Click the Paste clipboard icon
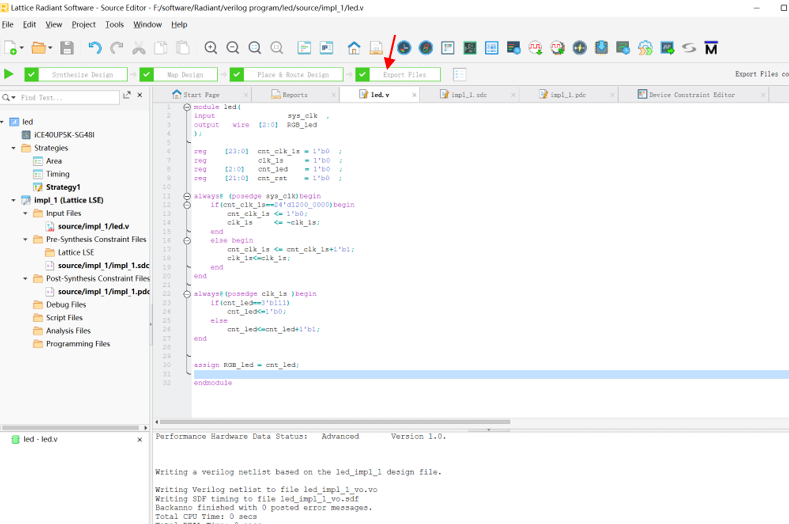This screenshot has width=789, height=524. pyautogui.click(x=183, y=48)
